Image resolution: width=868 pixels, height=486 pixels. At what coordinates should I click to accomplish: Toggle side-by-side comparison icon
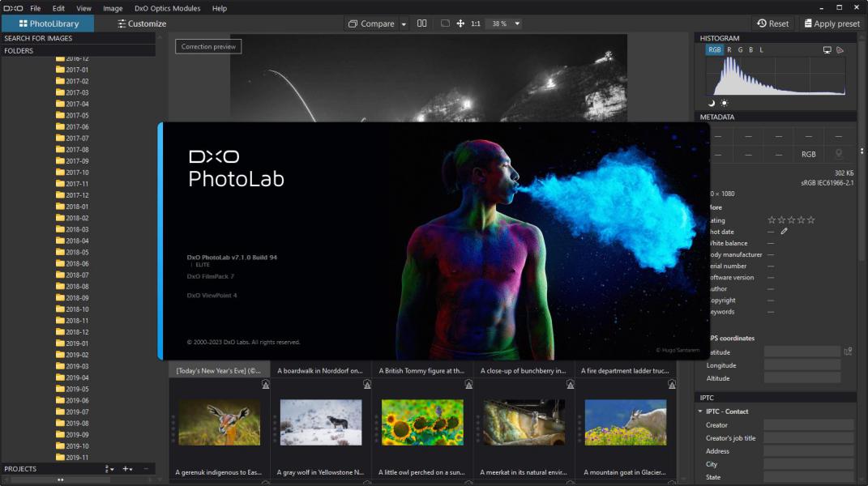point(421,23)
